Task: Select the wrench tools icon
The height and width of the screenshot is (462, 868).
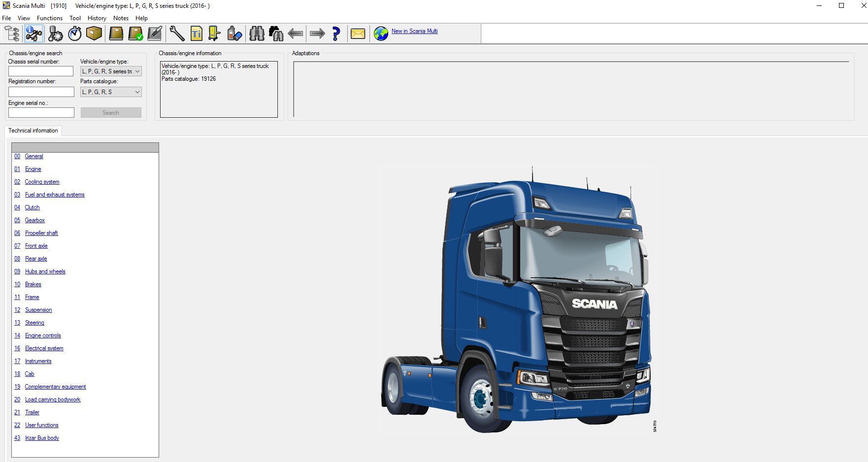Action: pyautogui.click(x=176, y=33)
